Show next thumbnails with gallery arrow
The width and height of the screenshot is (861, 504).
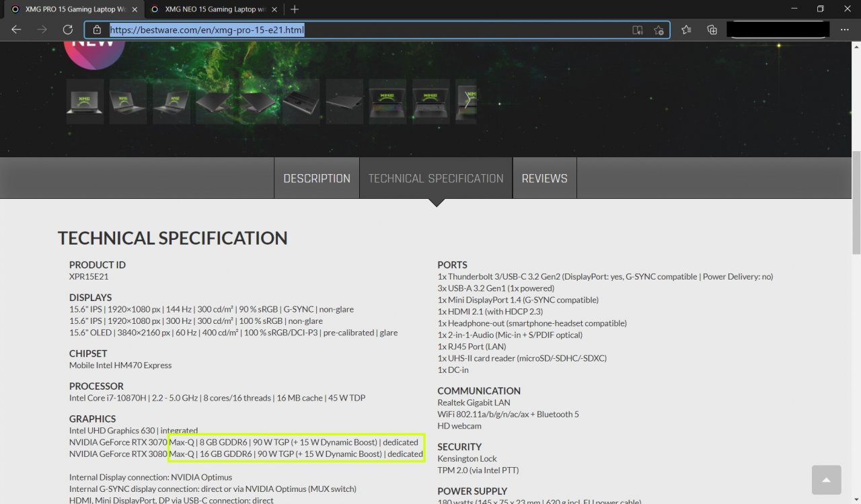coord(469,101)
